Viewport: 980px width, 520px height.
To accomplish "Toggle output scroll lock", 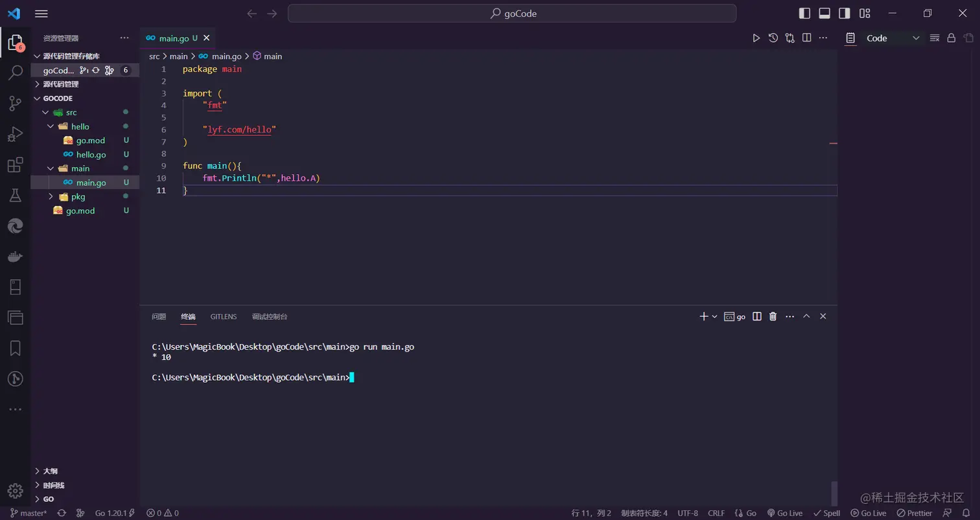I will pos(951,38).
